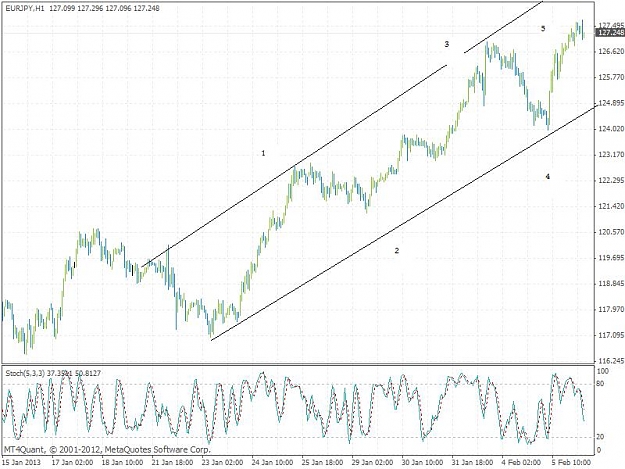
Task: Click the stochastic 100 level label
Action: [603, 371]
